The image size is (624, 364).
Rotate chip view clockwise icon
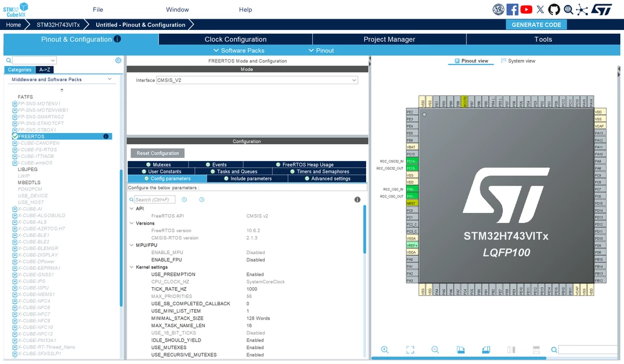pos(461,350)
